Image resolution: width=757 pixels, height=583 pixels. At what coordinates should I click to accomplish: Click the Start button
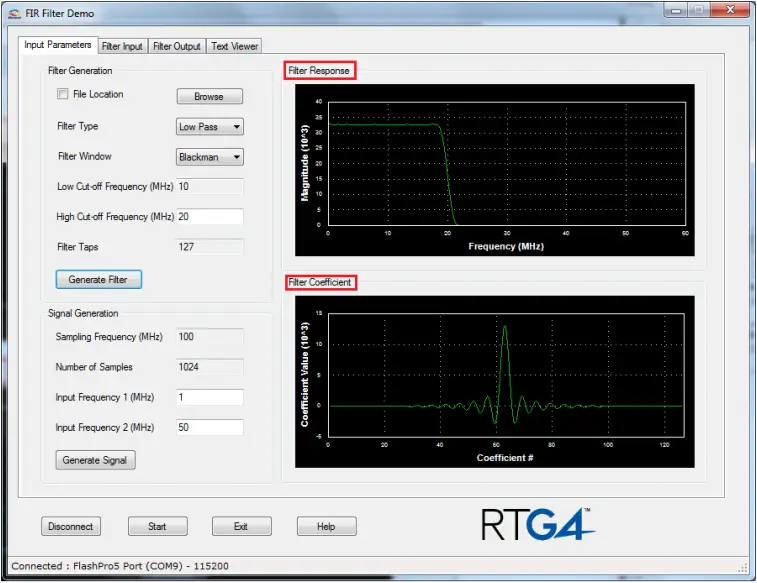pyautogui.click(x=157, y=526)
